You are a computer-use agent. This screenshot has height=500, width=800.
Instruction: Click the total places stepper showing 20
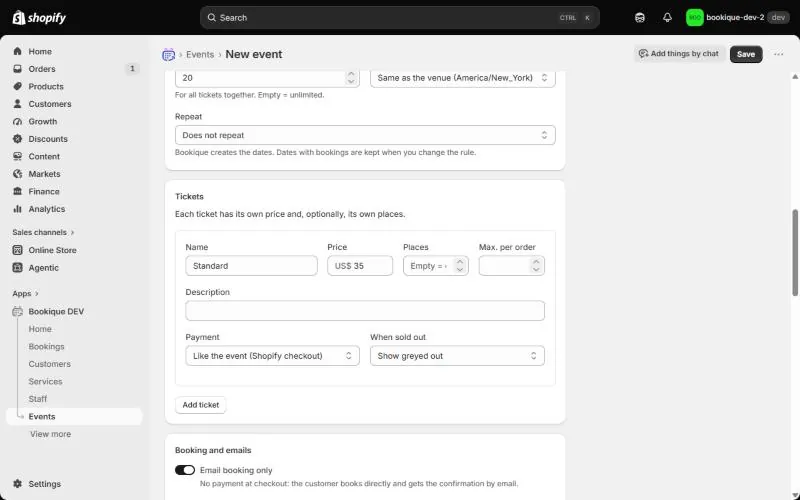coord(351,78)
